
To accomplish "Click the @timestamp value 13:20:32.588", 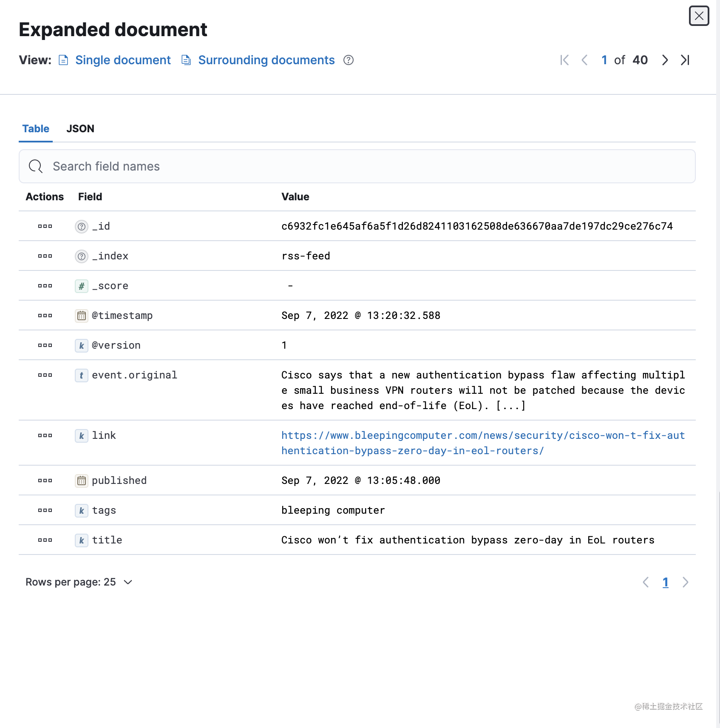I will [x=361, y=316].
